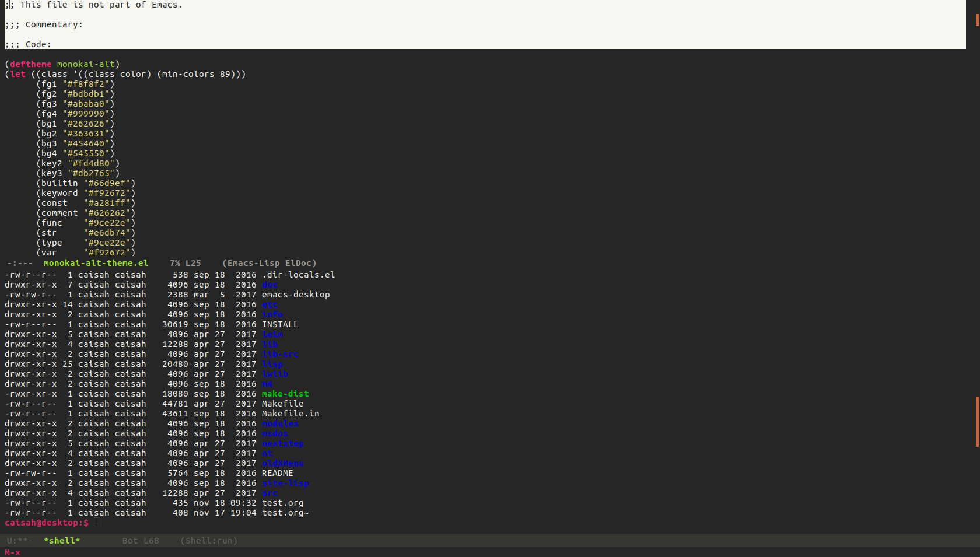Click the file size 44781 in listing

(x=175, y=404)
